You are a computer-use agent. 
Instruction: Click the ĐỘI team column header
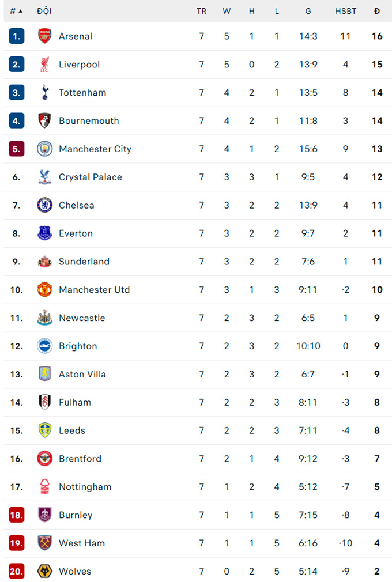pyautogui.click(x=44, y=11)
